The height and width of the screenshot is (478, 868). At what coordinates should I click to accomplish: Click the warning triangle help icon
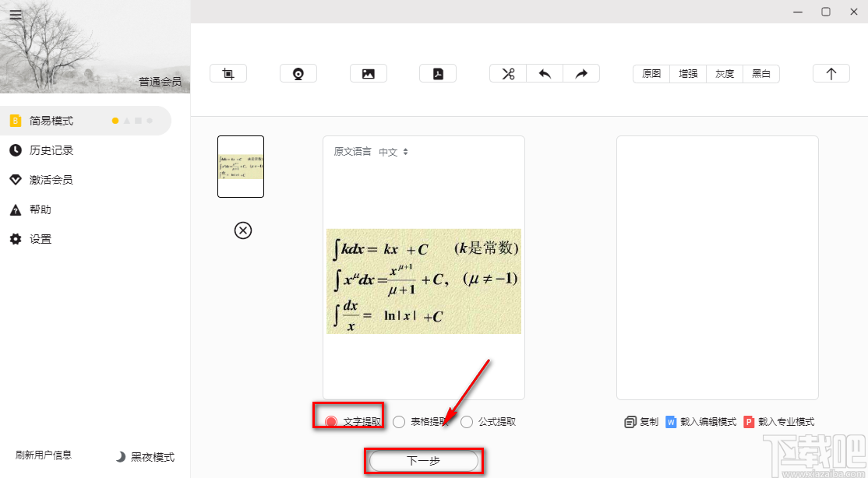click(16, 209)
